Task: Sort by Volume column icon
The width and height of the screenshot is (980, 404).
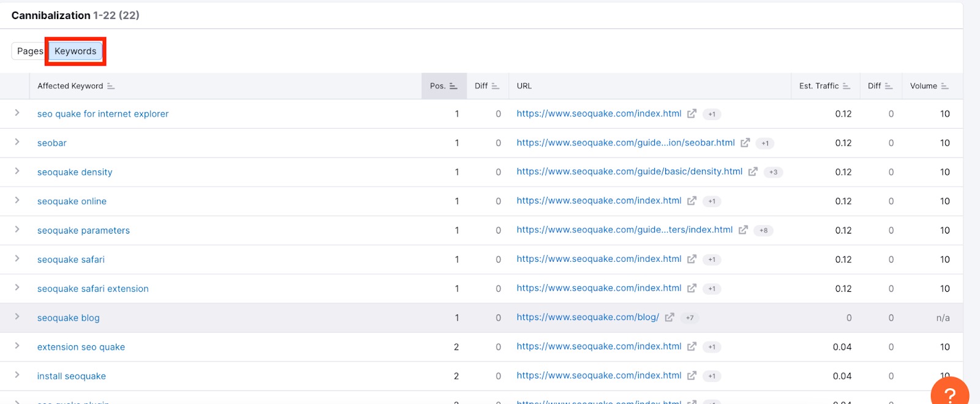Action: tap(945, 86)
